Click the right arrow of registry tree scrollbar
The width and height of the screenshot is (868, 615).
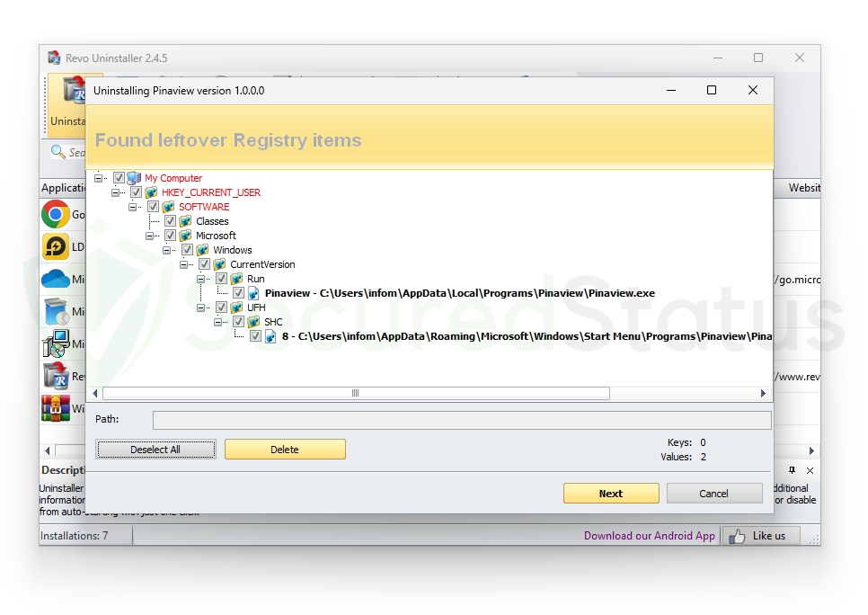coord(763,393)
